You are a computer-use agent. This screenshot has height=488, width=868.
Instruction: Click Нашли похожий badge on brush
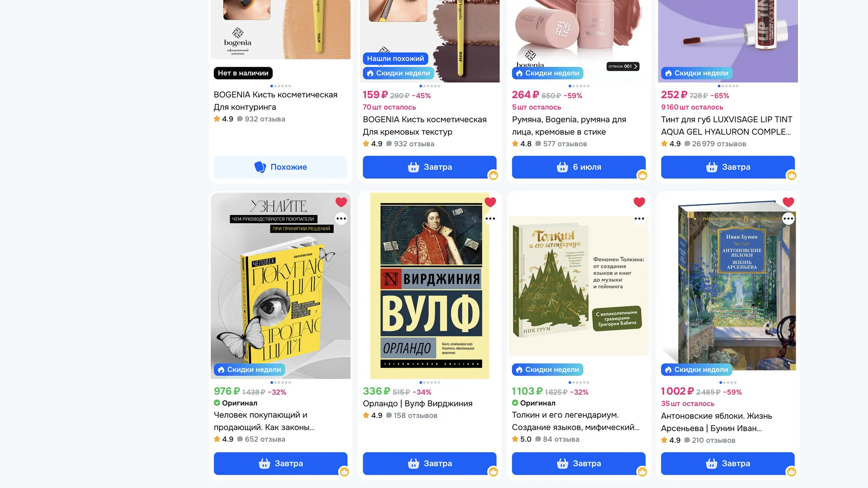[395, 59]
